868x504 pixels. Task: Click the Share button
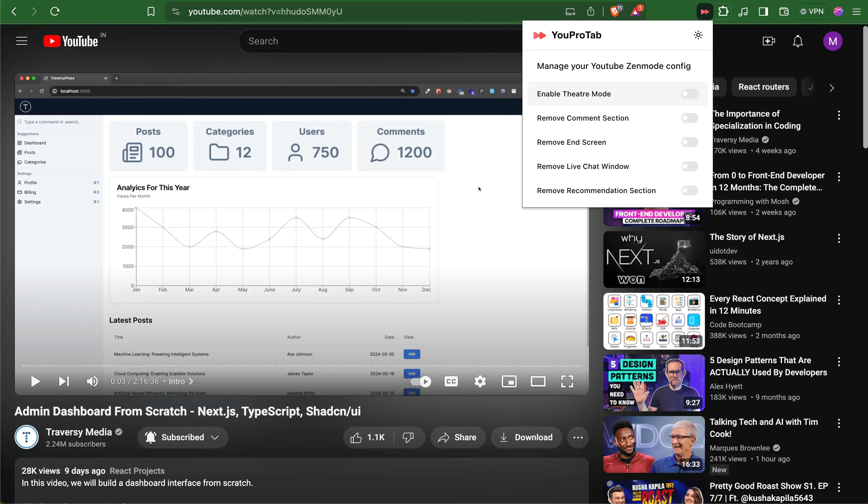pyautogui.click(x=458, y=438)
